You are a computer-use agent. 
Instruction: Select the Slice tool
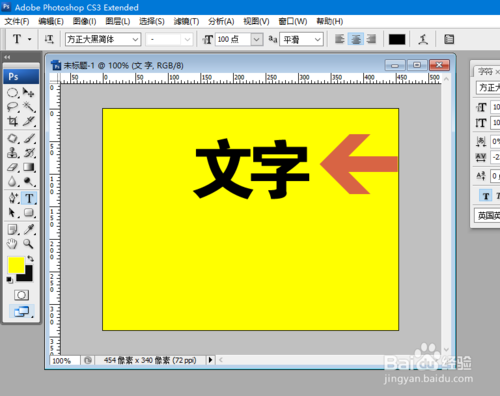(x=29, y=121)
